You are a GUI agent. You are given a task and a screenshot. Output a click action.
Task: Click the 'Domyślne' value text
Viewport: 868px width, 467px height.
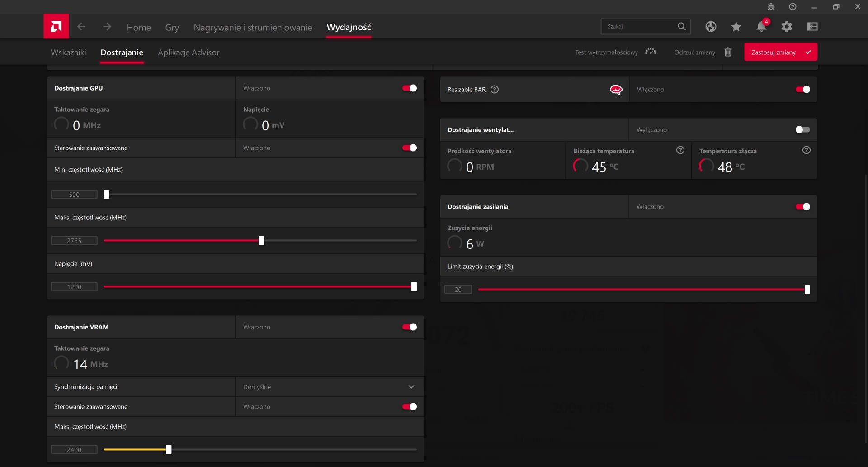click(257, 387)
